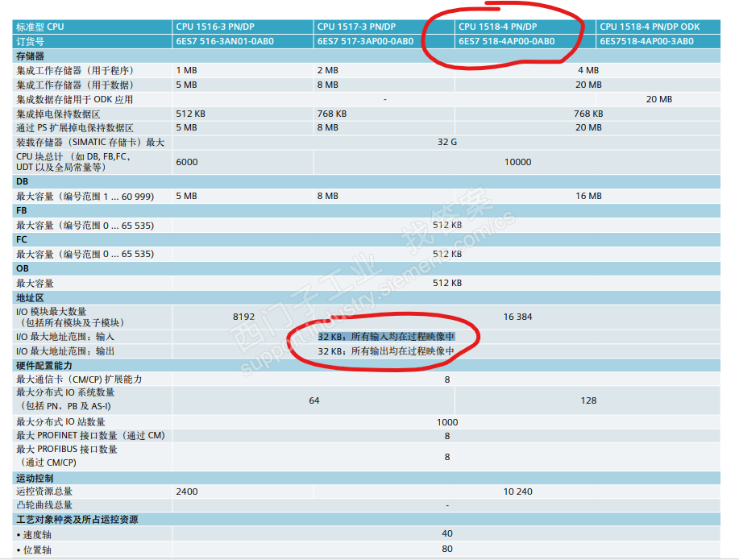Click the 'FB' section heading
Viewport: 739px width, 560px height.
coord(22,211)
